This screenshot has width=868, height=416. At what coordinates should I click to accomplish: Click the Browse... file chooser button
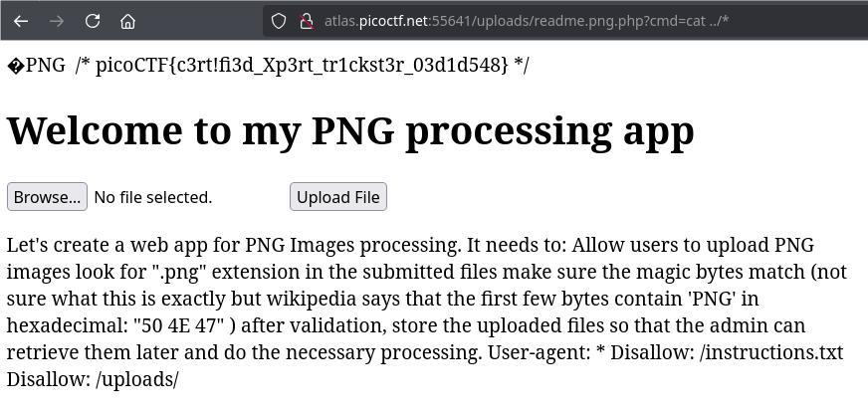point(47,197)
